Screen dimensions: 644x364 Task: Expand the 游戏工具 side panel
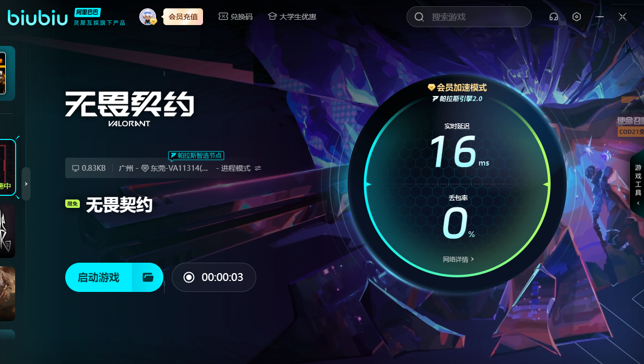click(x=638, y=184)
